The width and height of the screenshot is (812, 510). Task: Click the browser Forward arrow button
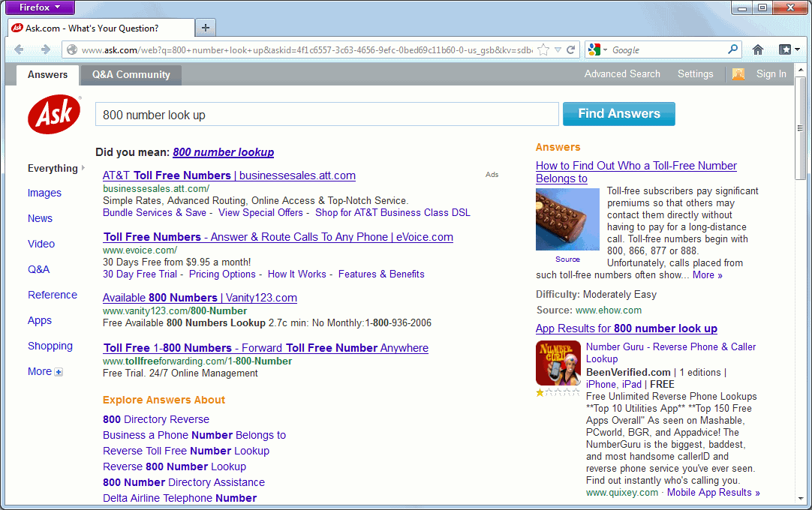pos(46,49)
